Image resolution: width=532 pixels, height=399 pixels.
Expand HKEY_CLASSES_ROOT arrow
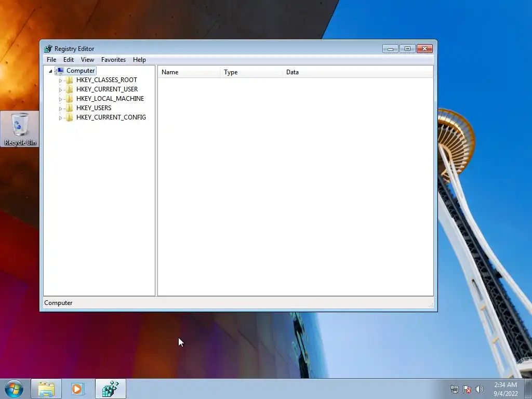pyautogui.click(x=60, y=81)
